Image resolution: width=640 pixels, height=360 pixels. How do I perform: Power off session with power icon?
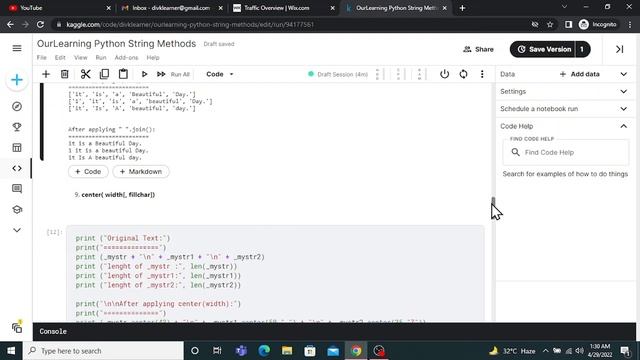(x=444, y=74)
